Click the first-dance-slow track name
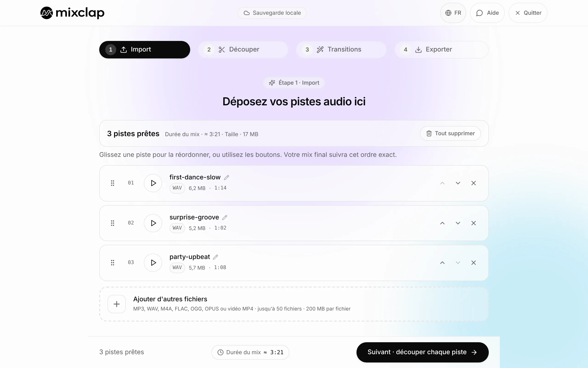Image resolution: width=588 pixels, height=368 pixels. [195, 177]
